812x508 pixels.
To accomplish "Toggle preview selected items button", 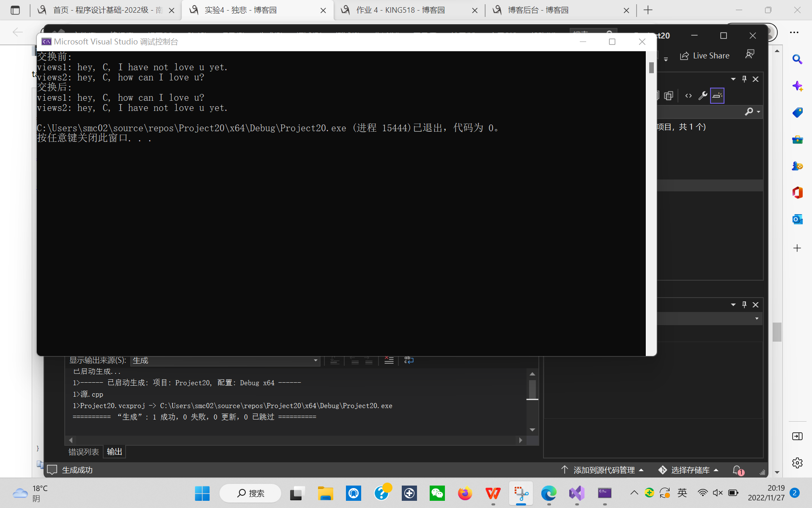I will tap(717, 96).
